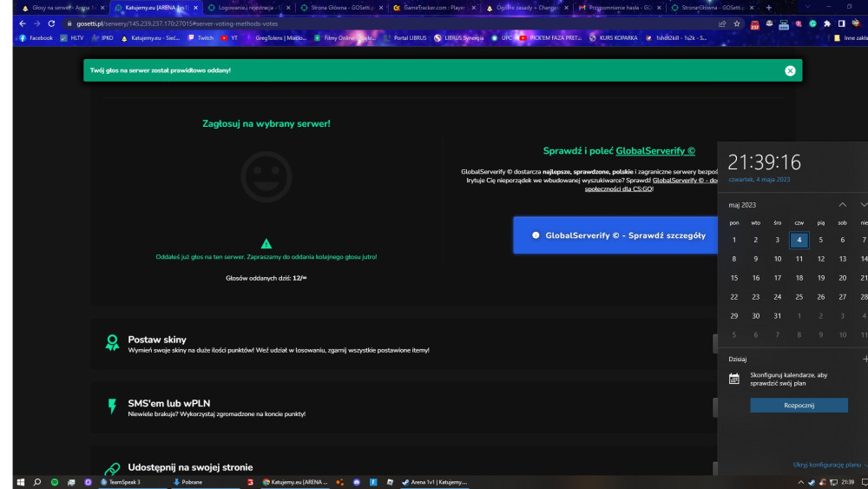Open the Facebook bookmark
868x489 pixels.
tap(36, 38)
